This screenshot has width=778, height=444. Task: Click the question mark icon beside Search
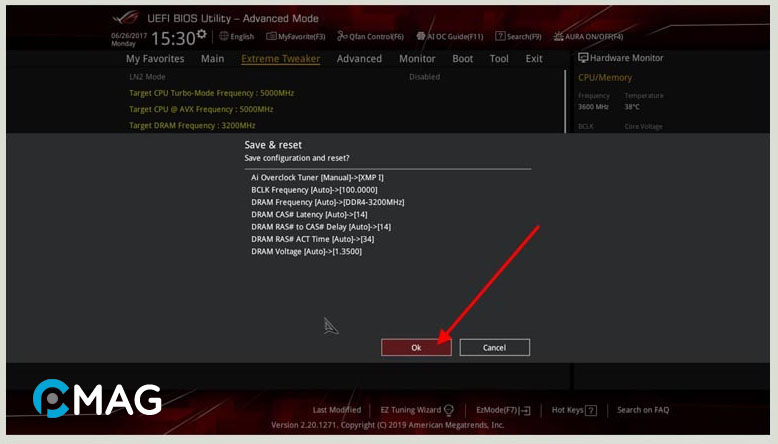(500, 36)
